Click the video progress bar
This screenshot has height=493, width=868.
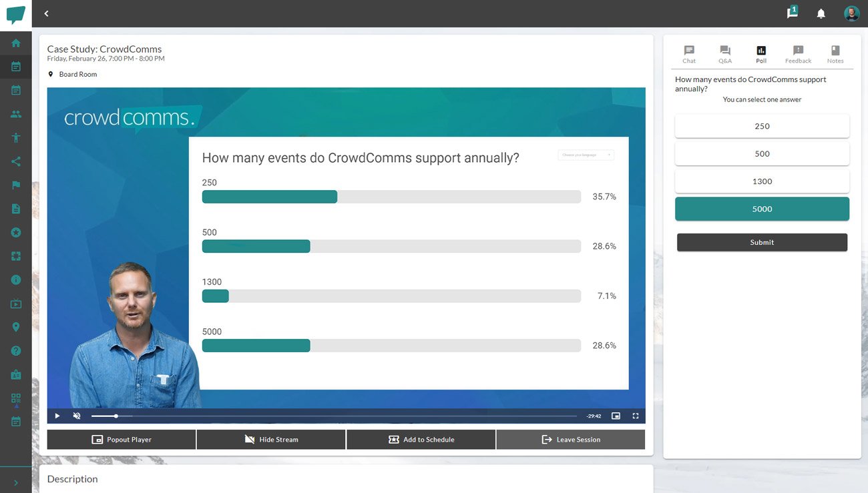pos(334,416)
